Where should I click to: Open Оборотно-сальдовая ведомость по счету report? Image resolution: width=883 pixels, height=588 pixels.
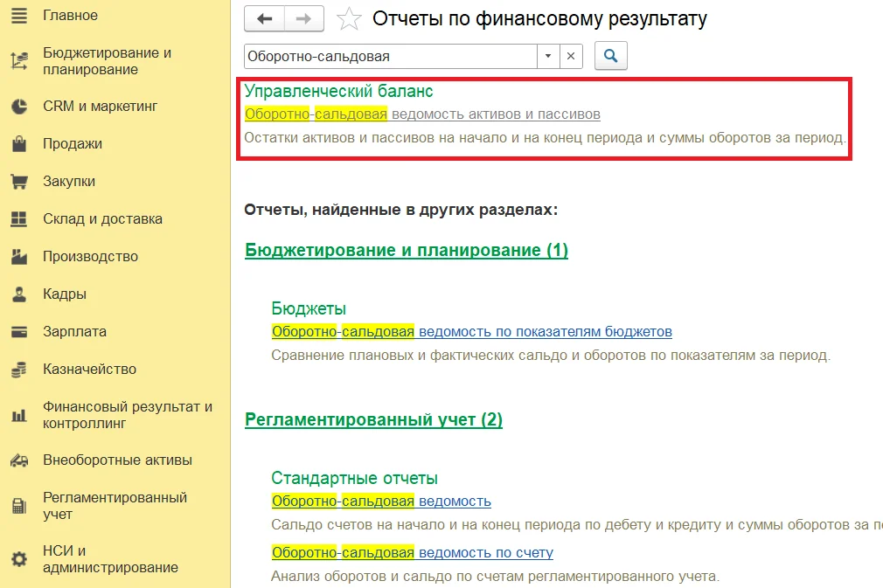[x=412, y=552]
